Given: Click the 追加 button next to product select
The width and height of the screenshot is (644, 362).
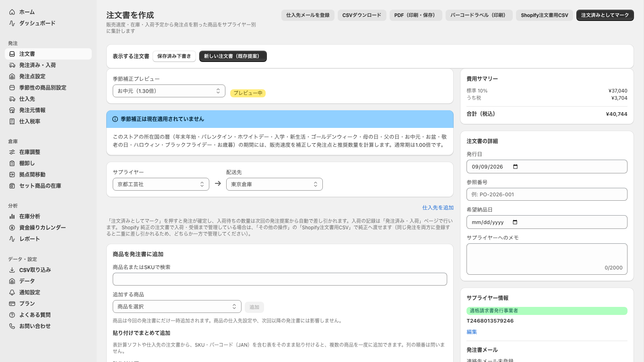Looking at the screenshot, I should click(x=254, y=307).
